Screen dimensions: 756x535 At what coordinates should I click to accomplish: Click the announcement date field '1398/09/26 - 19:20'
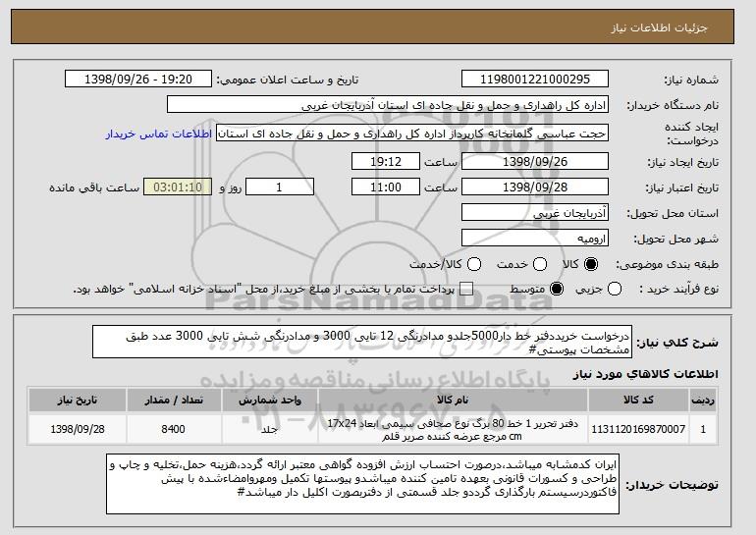(x=138, y=80)
